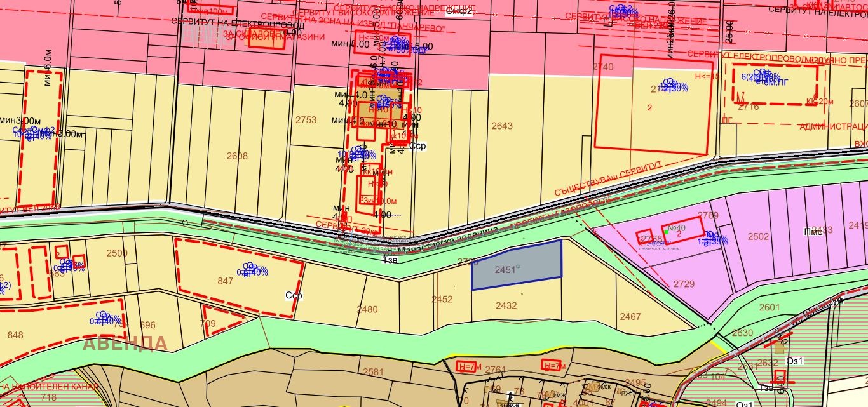Click parcel 2432 below the highlighted plot

click(506, 305)
